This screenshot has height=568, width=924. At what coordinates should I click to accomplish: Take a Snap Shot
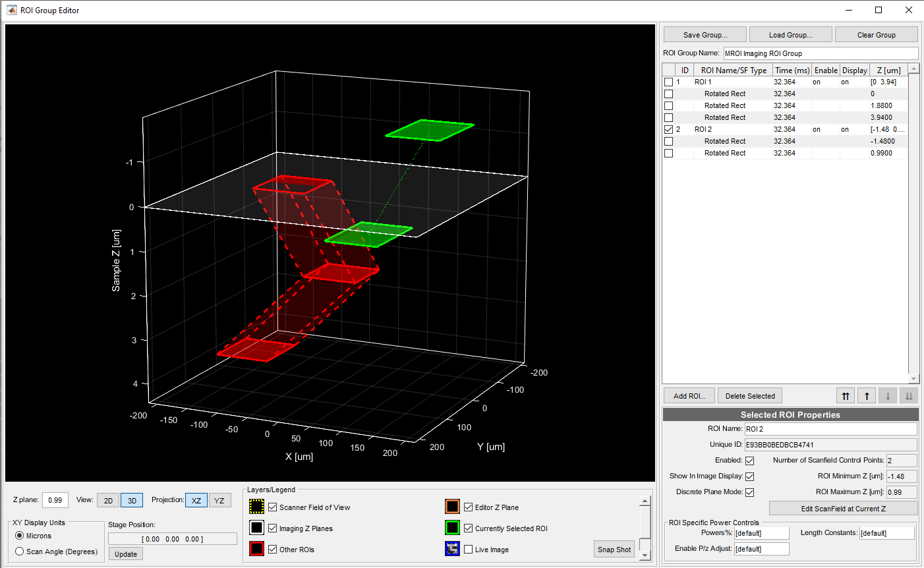(614, 549)
